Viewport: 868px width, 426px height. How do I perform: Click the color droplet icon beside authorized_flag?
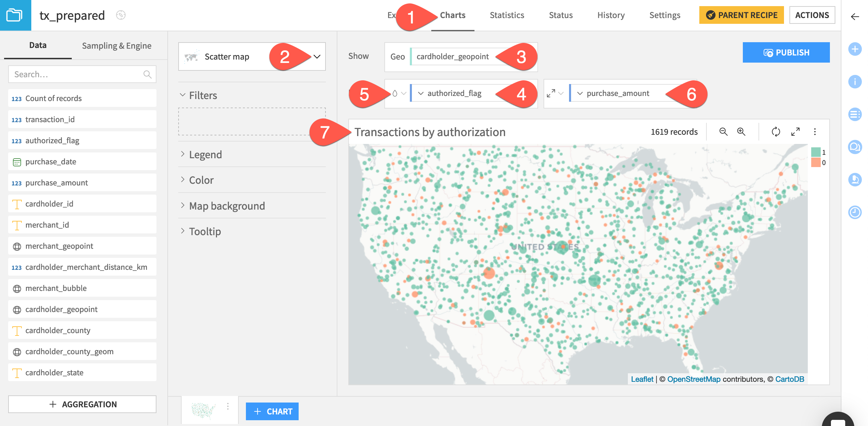(x=395, y=93)
